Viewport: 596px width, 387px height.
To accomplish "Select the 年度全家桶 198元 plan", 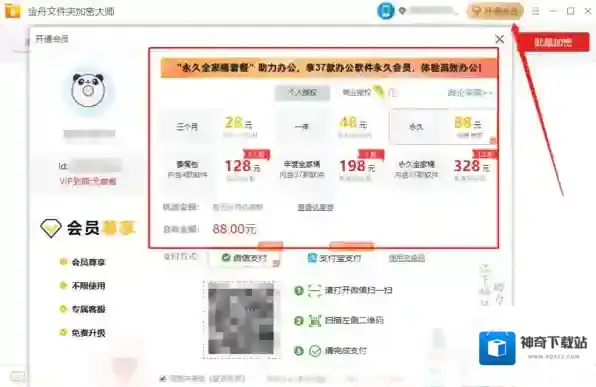I will click(329, 169).
